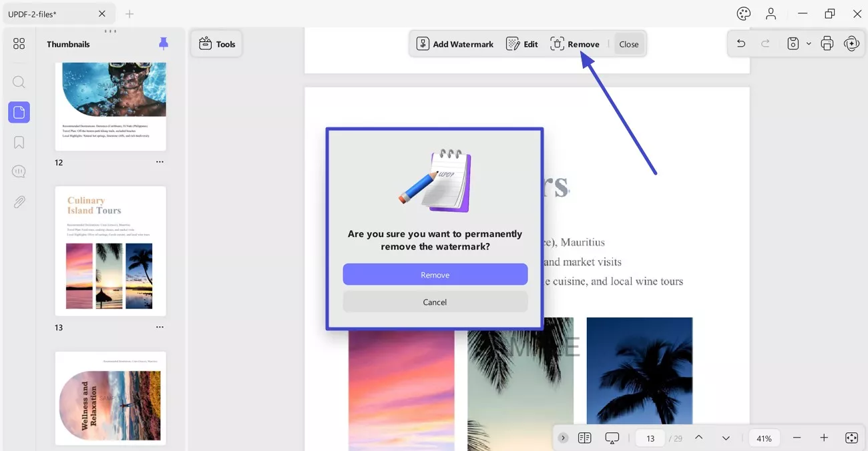The width and height of the screenshot is (868, 451).
Task: Open the Search panel magnifier icon
Action: tap(19, 82)
